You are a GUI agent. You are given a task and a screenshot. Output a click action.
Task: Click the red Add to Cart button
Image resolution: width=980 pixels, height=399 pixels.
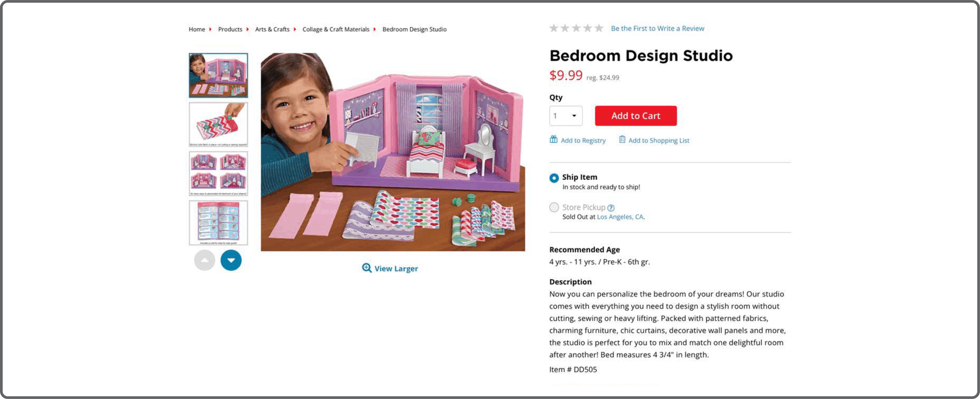pyautogui.click(x=635, y=116)
